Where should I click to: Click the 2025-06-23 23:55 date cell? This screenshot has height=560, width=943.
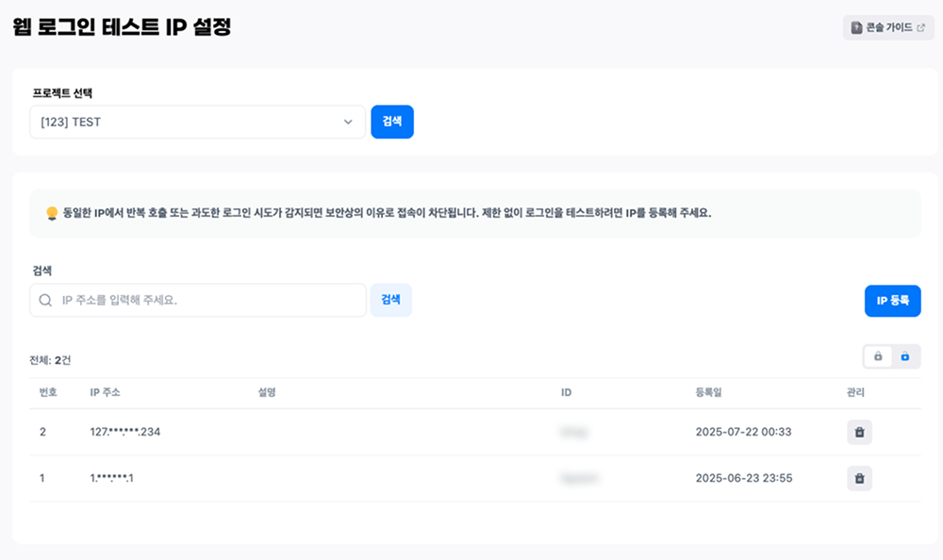743,479
